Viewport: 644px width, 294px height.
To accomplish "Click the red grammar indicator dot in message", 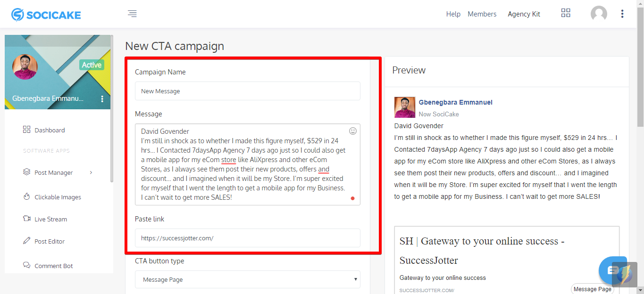I will coord(352,198).
